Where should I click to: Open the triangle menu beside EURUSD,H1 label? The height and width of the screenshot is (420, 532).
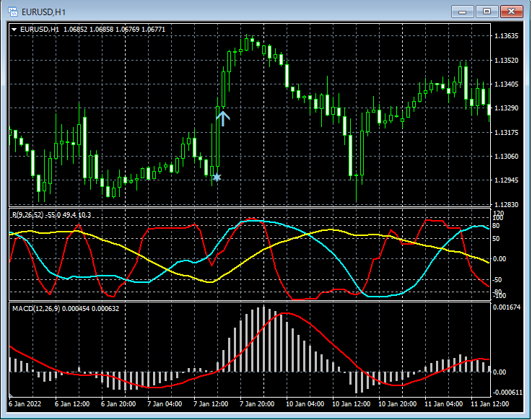[14, 30]
